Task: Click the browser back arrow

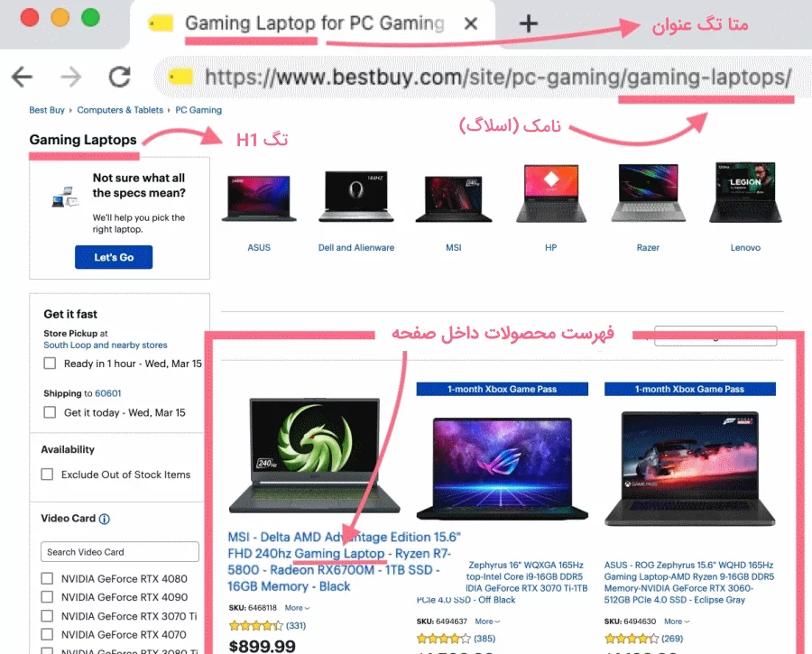Action: 23,78
